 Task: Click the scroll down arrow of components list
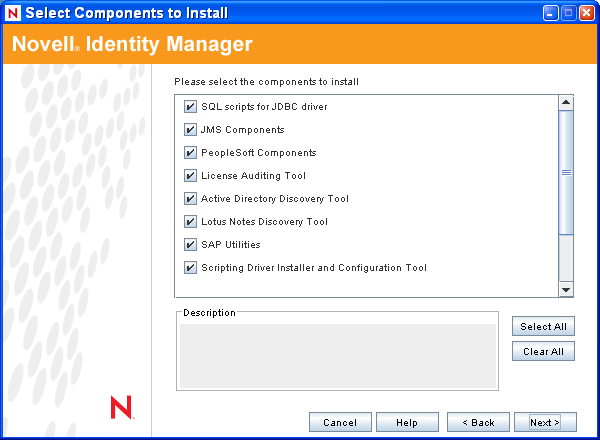(x=566, y=290)
